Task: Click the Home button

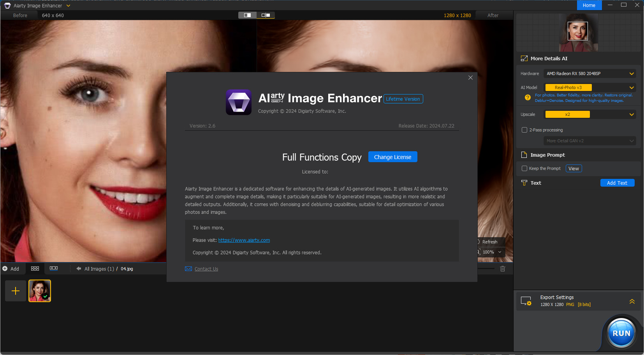Action: click(x=589, y=5)
